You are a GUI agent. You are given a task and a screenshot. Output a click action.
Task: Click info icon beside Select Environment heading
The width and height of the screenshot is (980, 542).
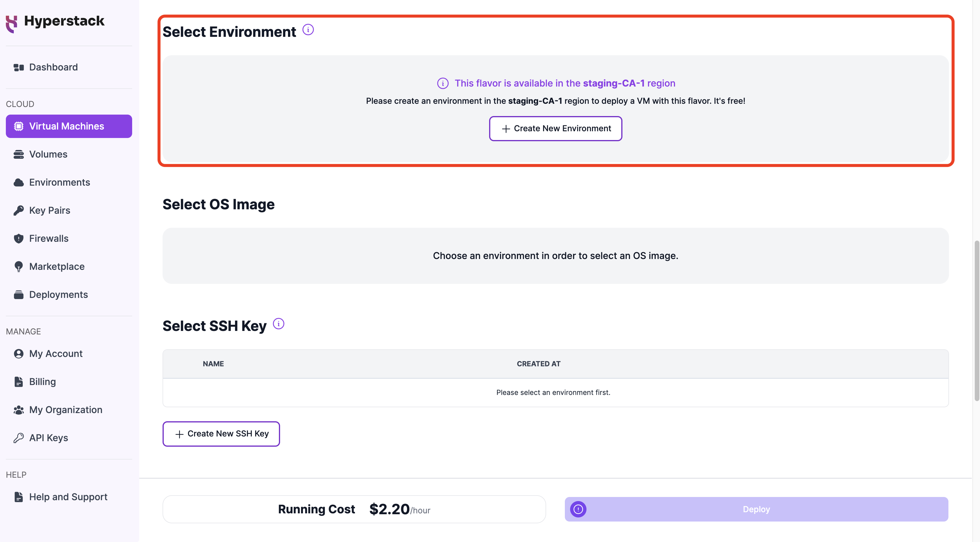(308, 30)
